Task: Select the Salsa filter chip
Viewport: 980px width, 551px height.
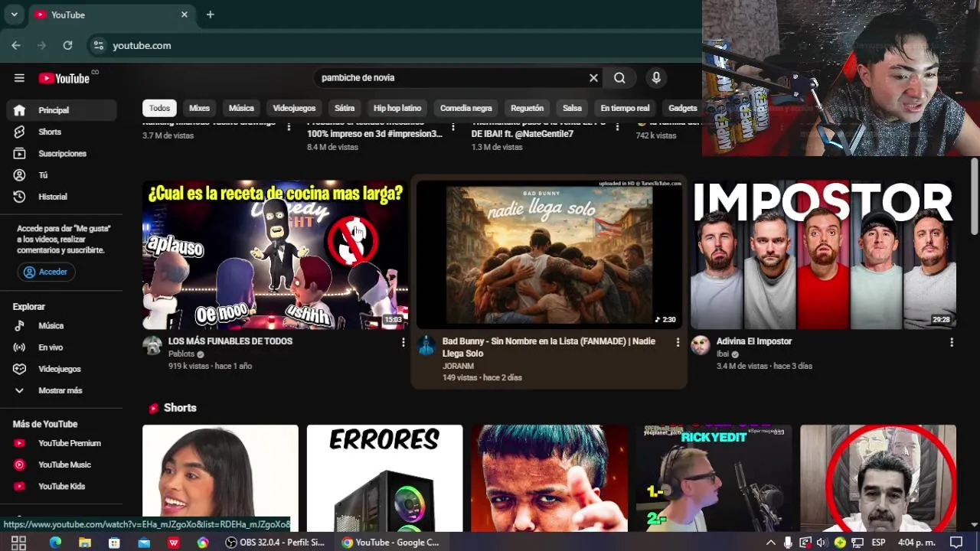Action: click(x=572, y=108)
